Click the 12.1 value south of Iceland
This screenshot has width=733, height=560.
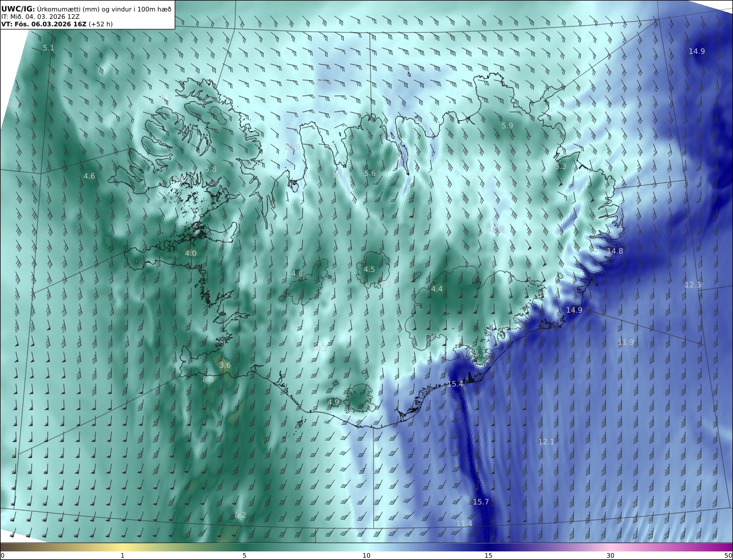pyautogui.click(x=546, y=442)
